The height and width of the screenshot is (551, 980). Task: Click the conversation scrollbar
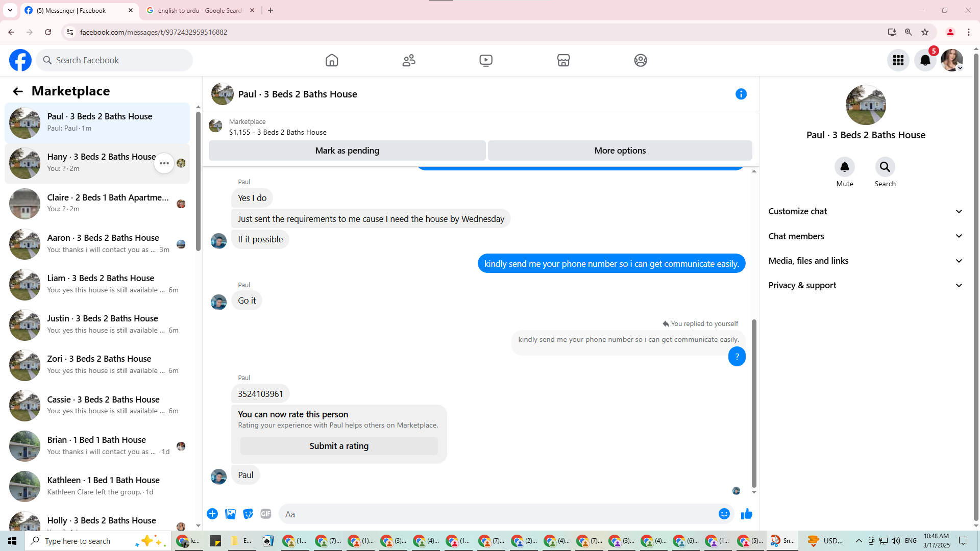(754, 403)
